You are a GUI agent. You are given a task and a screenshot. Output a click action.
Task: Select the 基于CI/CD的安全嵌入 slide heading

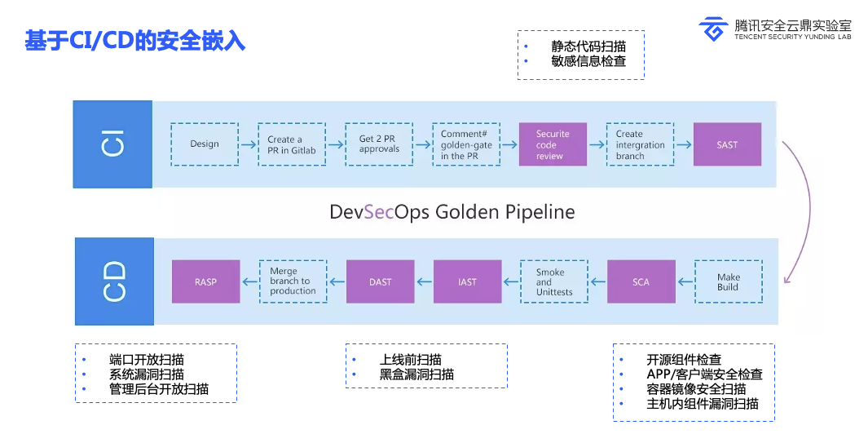click(134, 41)
